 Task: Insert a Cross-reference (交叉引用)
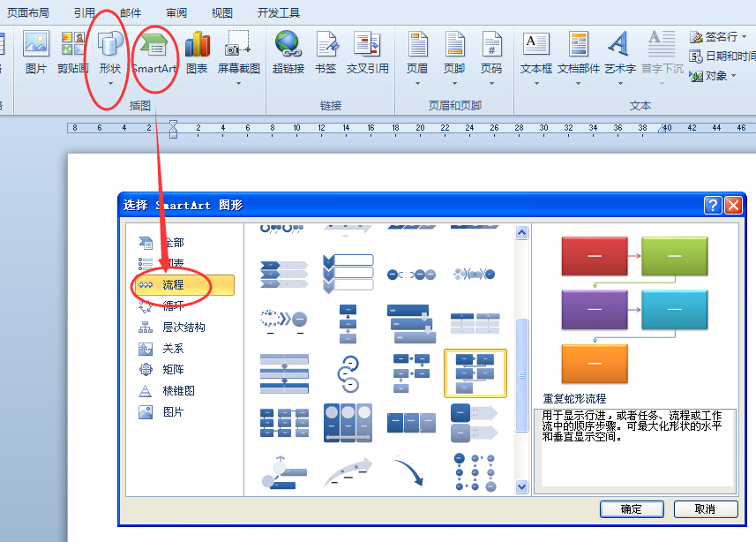367,52
